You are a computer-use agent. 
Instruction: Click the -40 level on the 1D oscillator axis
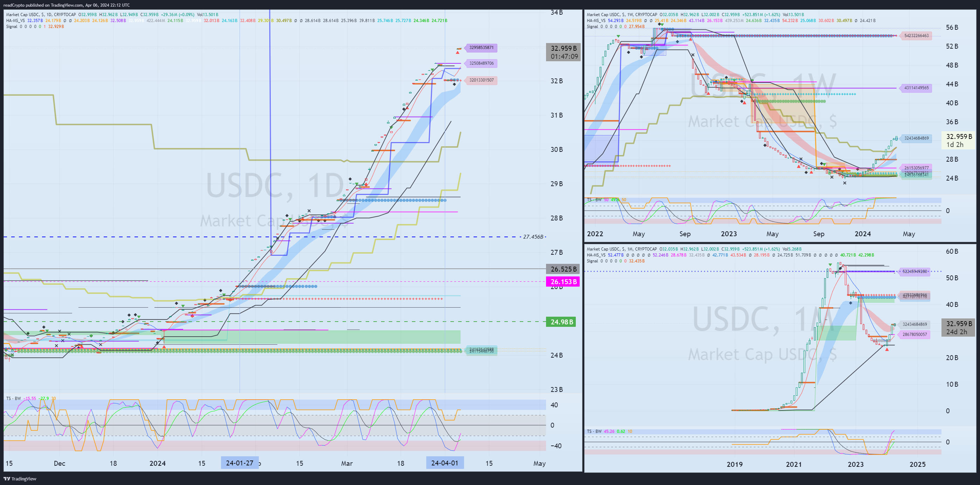tap(556, 446)
